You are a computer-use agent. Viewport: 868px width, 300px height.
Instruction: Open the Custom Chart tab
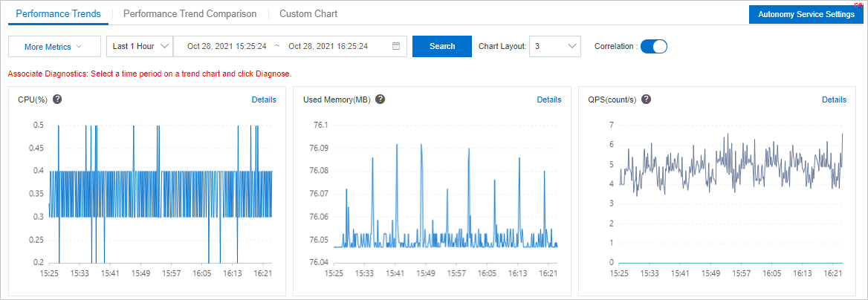[x=308, y=14]
